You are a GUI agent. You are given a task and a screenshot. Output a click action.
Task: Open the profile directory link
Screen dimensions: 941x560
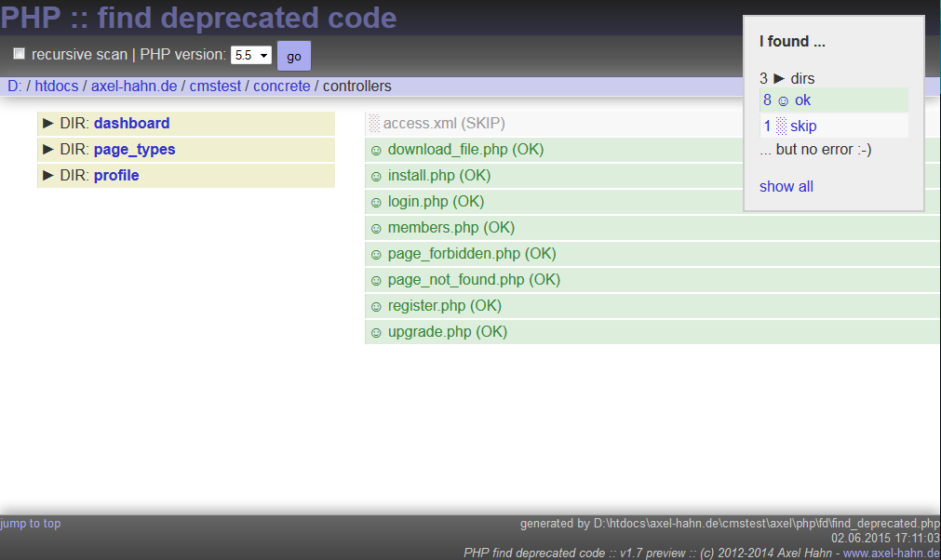116,175
